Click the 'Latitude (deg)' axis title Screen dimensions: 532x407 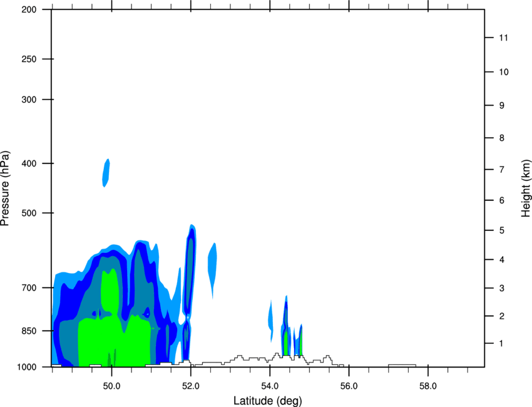click(x=267, y=401)
